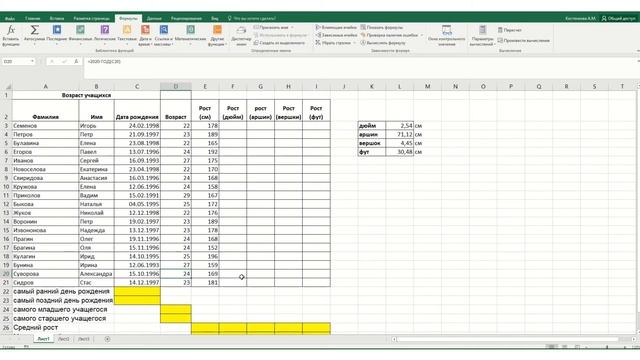Select the yellow cell beside самого младшего учащегося
The height and width of the screenshot is (360, 640).
176,309
